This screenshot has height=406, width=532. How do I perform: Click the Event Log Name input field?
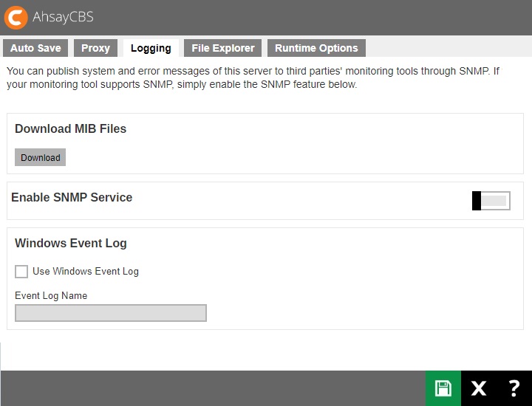tap(111, 313)
